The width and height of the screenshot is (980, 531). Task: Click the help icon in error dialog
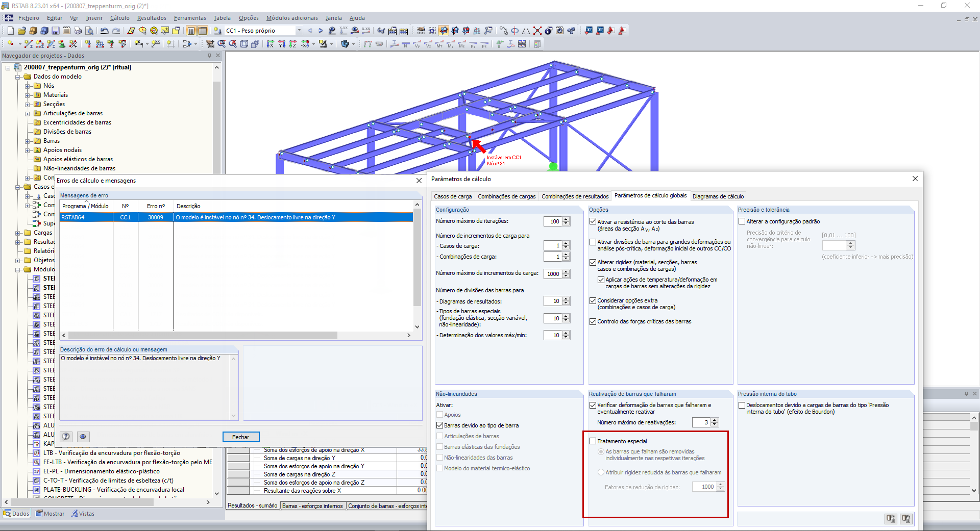pyautogui.click(x=66, y=437)
